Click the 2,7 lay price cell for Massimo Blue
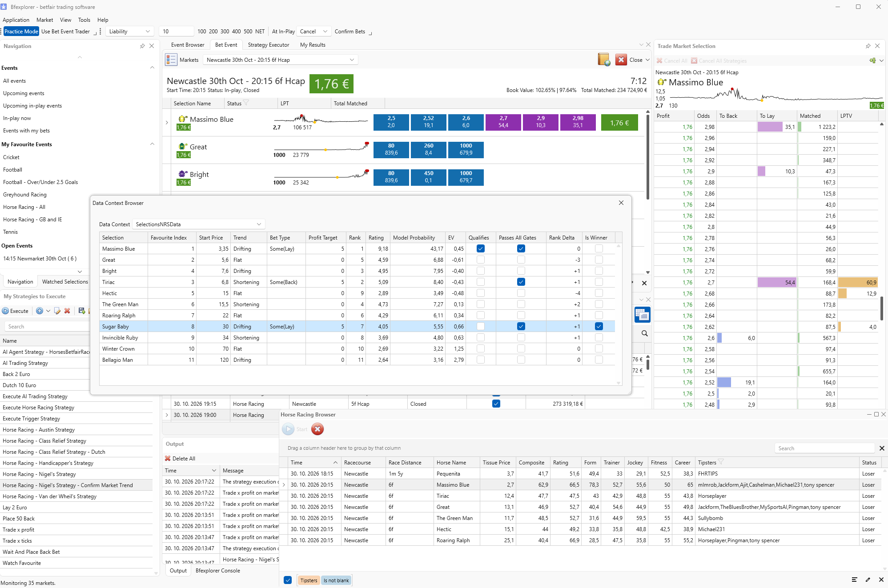This screenshot has height=588, width=888. pos(503,122)
